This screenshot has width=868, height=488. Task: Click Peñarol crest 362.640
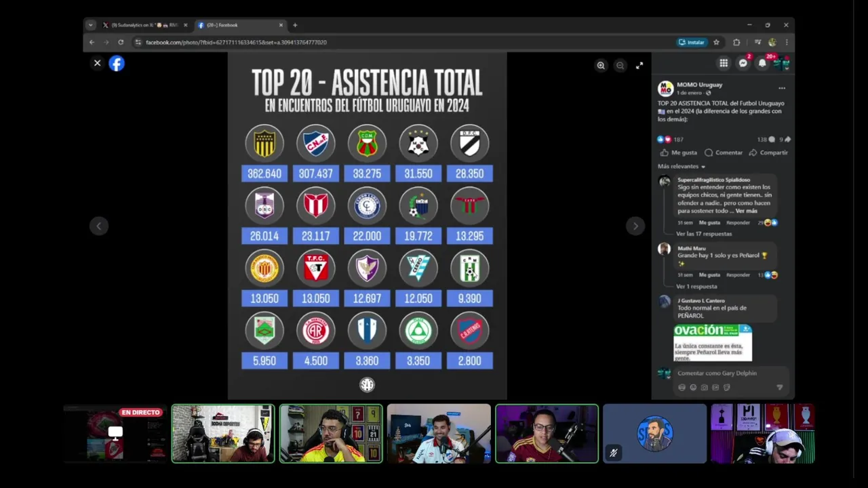tap(264, 143)
